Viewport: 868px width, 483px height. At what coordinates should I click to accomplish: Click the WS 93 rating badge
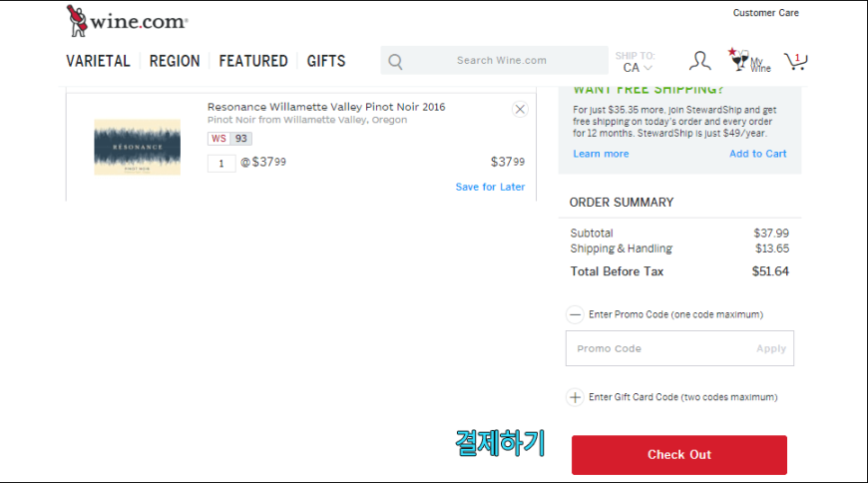(x=229, y=139)
